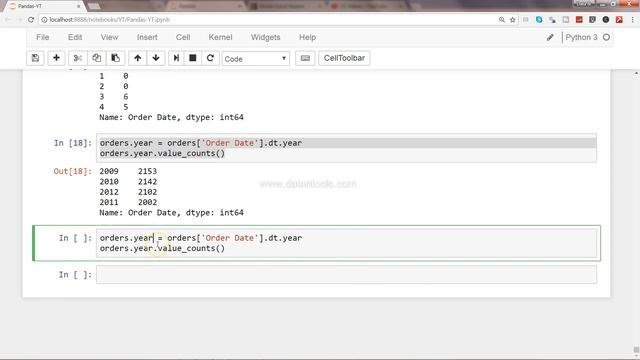Open the View menu
This screenshot has height=360, width=640.
(109, 37)
